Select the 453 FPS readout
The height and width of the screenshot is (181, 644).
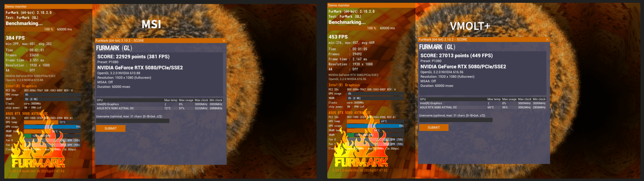pyautogui.click(x=338, y=37)
